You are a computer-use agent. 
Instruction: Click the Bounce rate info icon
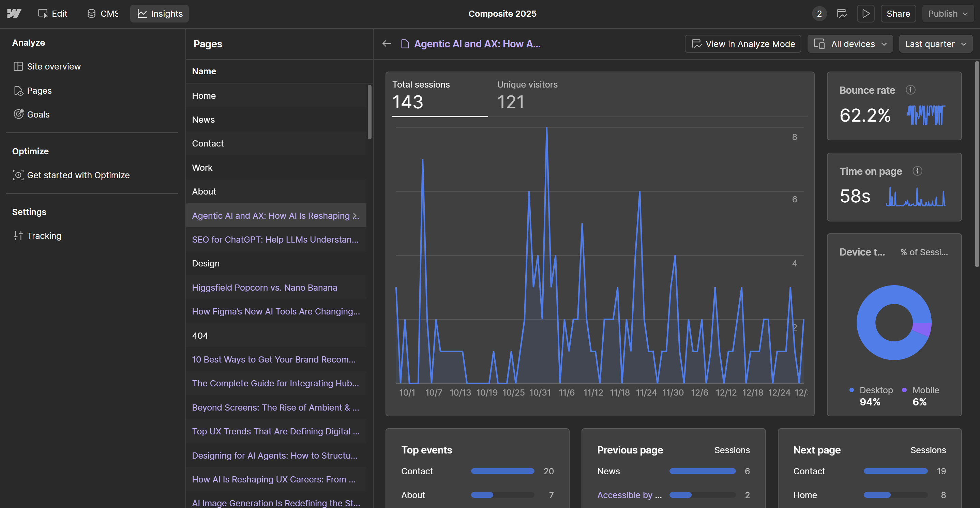911,90
